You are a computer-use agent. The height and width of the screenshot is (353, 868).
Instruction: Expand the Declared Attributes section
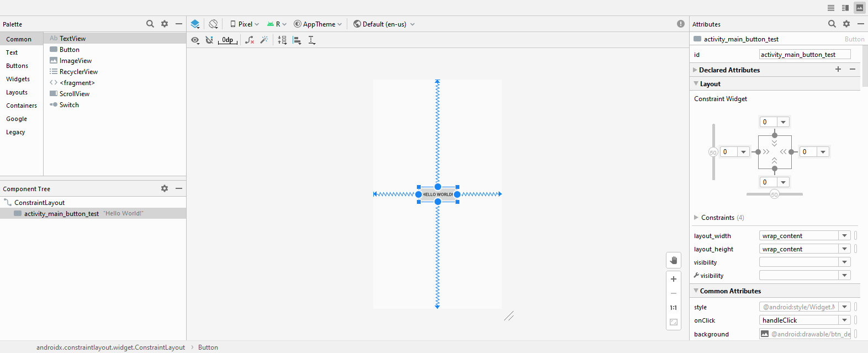tap(695, 70)
